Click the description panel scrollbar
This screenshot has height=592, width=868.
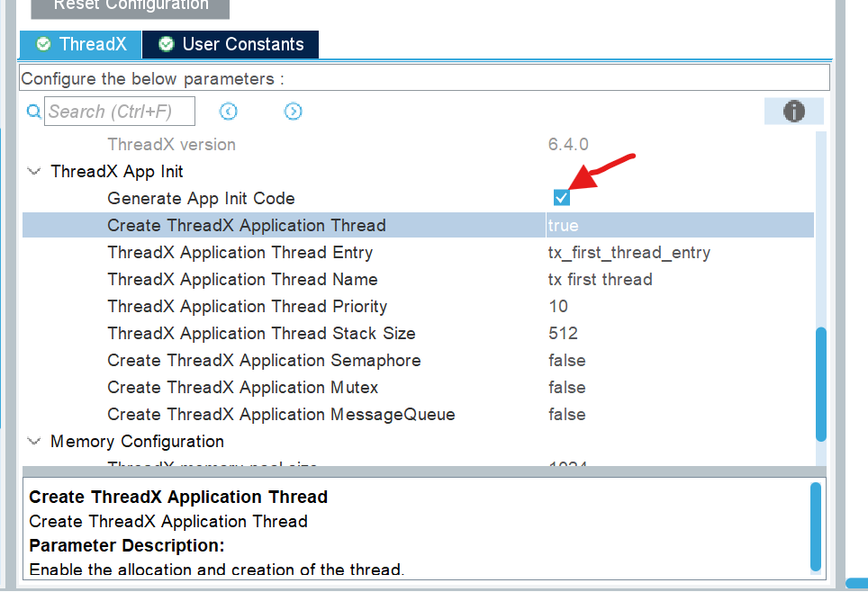tap(816, 526)
